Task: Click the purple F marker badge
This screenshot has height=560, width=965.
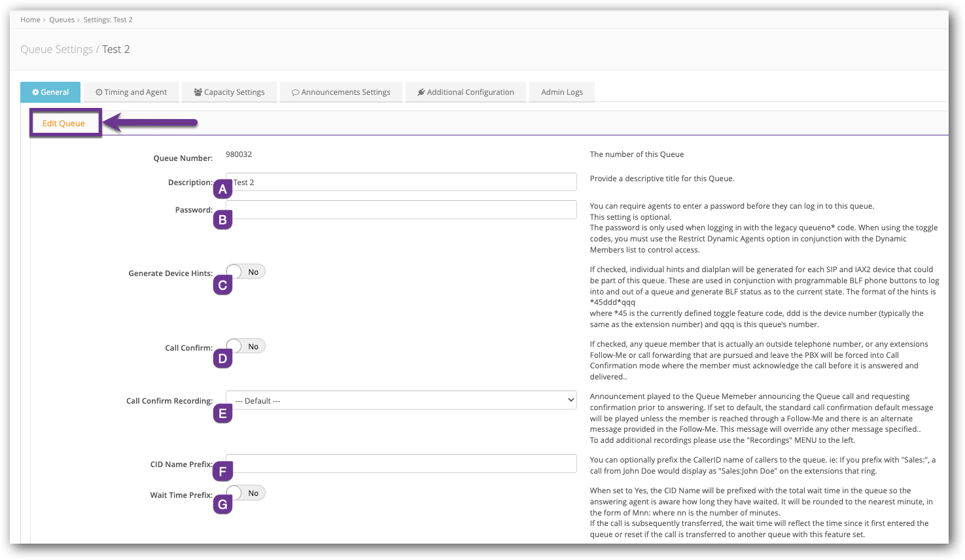Action: click(x=222, y=471)
